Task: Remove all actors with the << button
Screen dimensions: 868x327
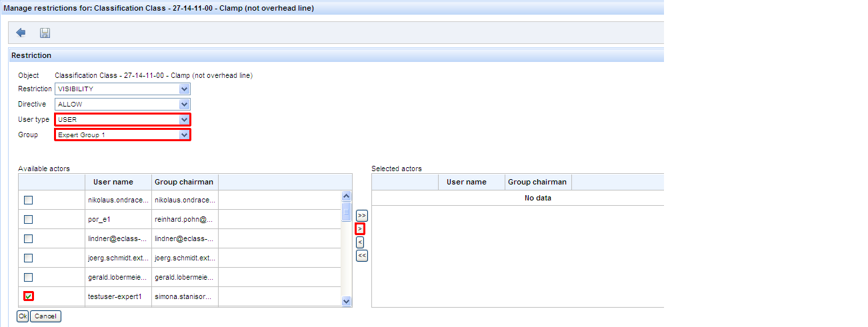Action: (361, 255)
